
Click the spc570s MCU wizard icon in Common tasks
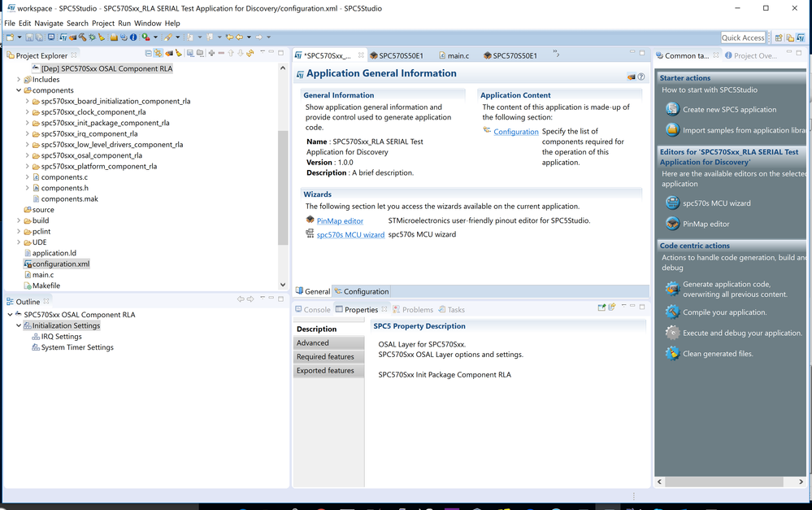[x=672, y=203]
